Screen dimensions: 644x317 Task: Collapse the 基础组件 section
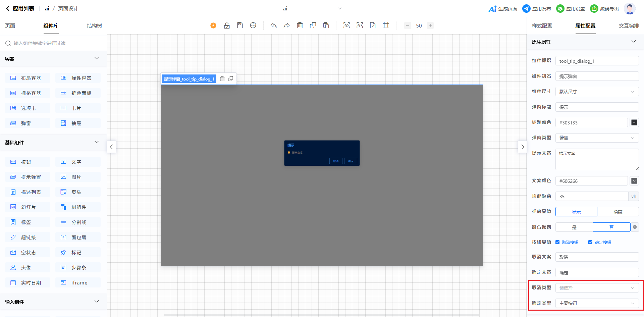[97, 142]
